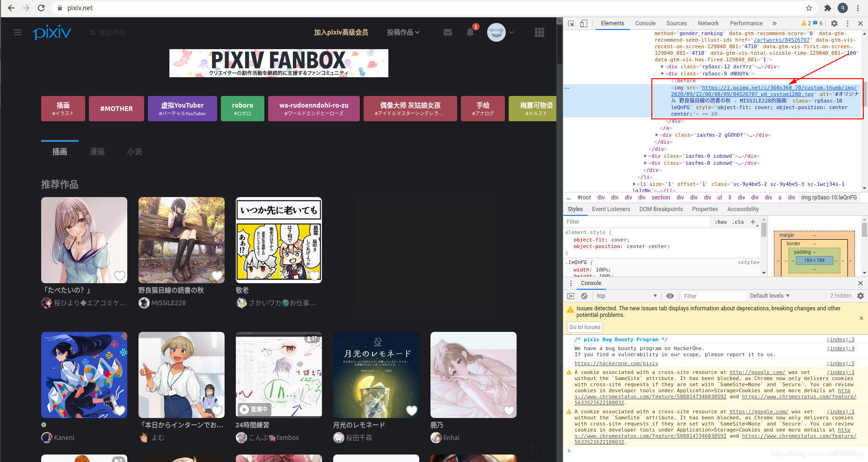Open pixiv messages envelope icon
868x462 pixels.
[x=448, y=32]
